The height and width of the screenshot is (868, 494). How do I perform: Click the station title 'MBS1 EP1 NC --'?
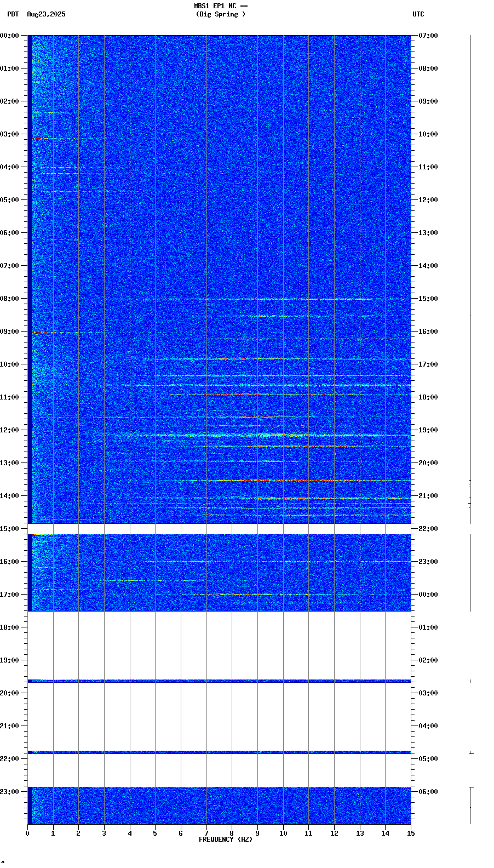221,6
